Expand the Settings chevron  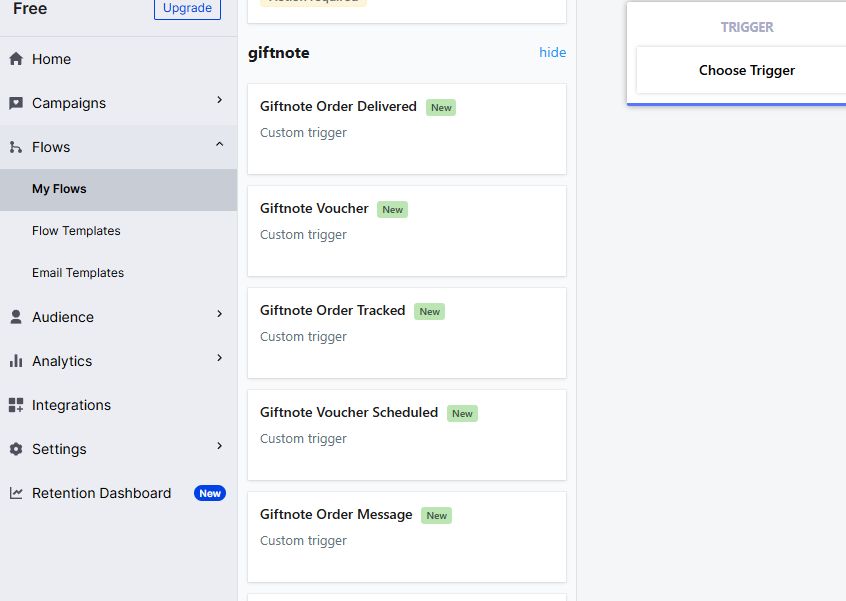pyautogui.click(x=219, y=446)
